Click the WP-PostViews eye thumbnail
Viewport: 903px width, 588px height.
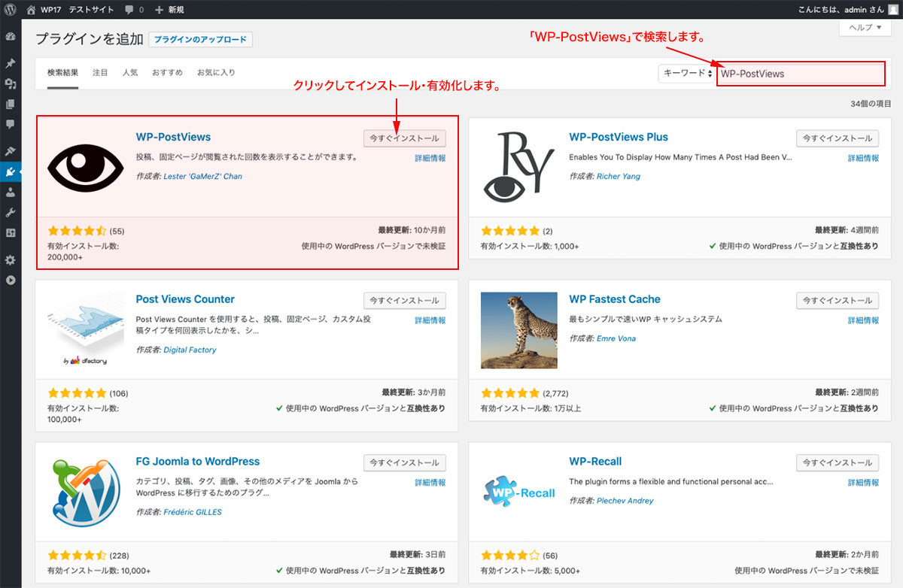[85, 167]
